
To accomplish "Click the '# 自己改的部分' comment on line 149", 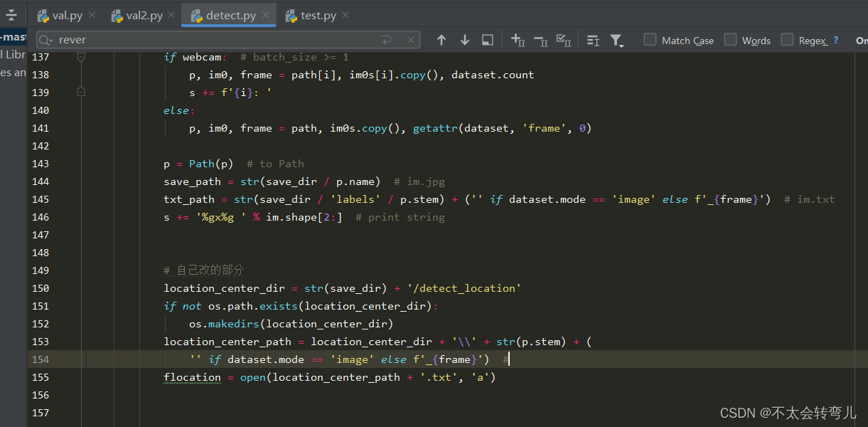I will [x=203, y=270].
